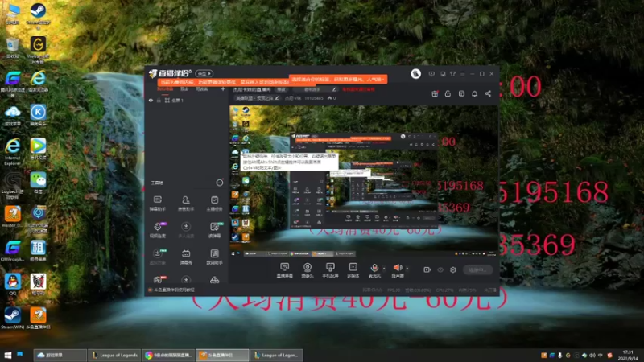Screen dimensions: 644x362
Task: Click volume icon in system tray
Action: coord(592,355)
